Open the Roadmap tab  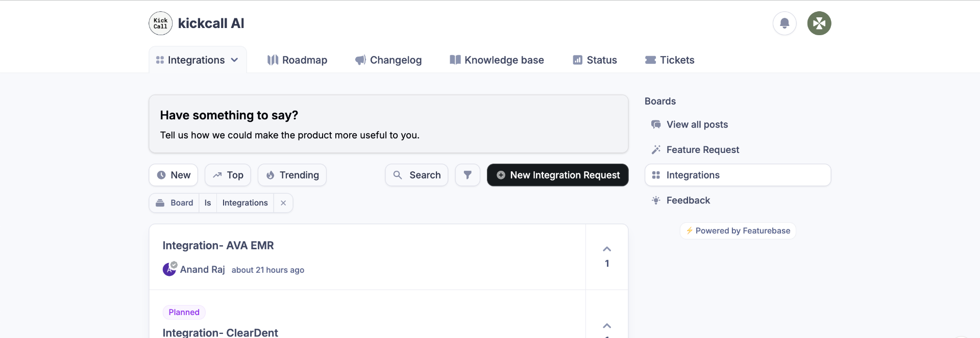pyautogui.click(x=297, y=60)
